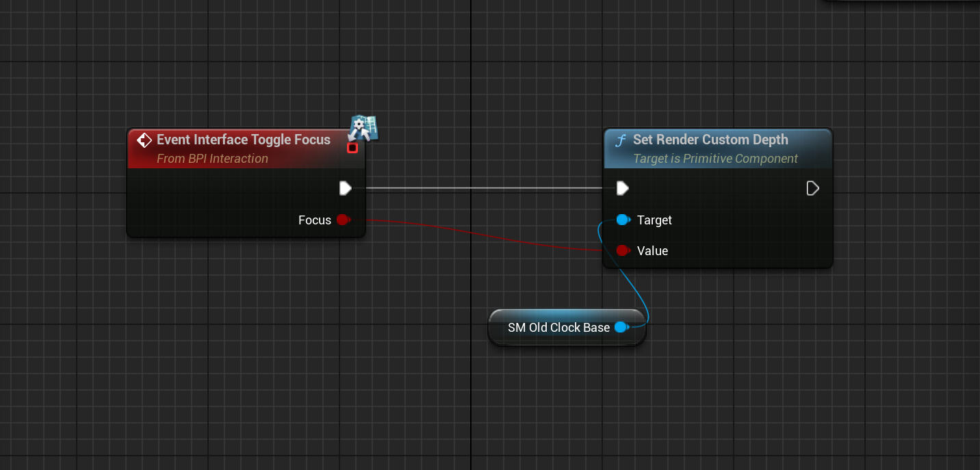Click the red Focus boolean output pin

343,220
